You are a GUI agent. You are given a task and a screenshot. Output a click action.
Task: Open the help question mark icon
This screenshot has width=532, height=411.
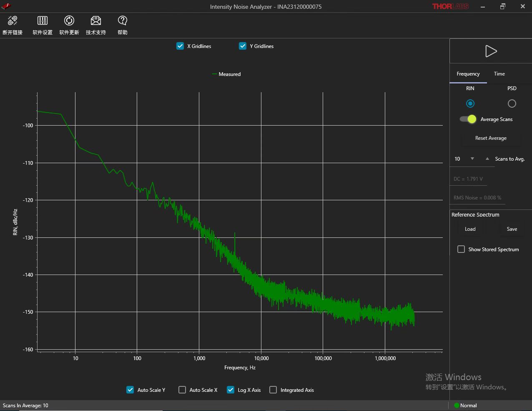click(x=123, y=21)
